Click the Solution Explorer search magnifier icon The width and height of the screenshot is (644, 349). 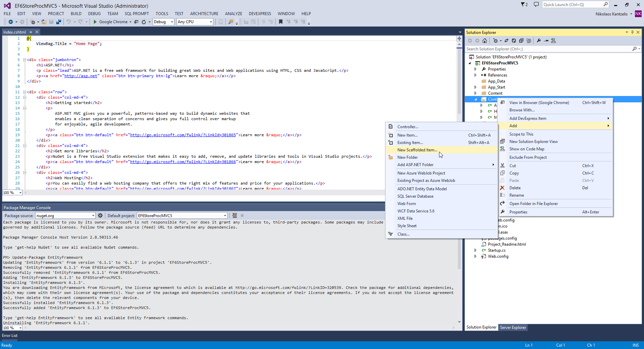tap(634, 49)
